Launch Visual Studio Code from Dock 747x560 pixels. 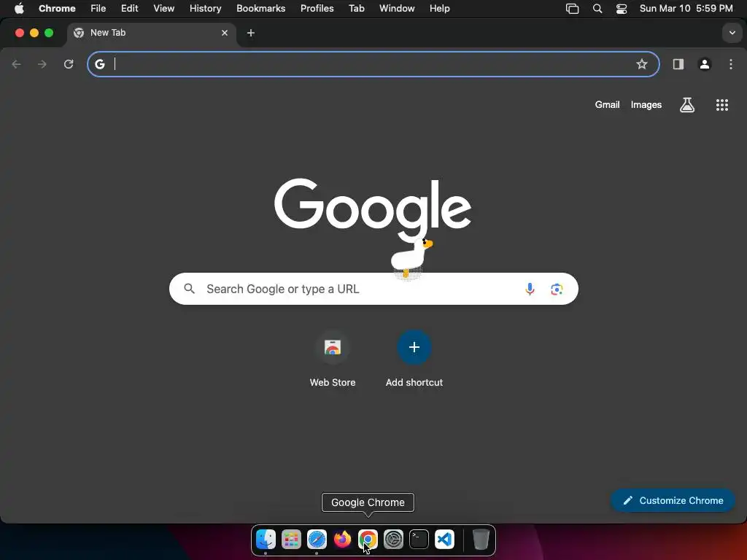[444, 539]
